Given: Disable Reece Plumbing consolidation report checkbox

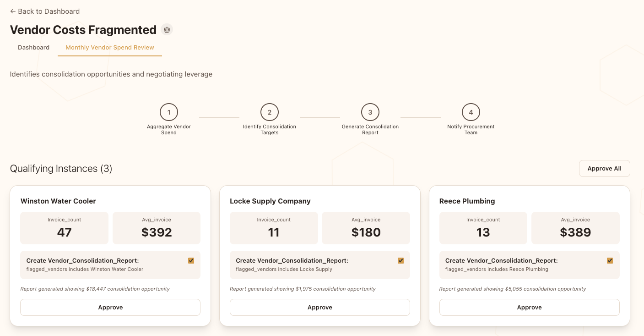Looking at the screenshot, I should pyautogui.click(x=610, y=261).
